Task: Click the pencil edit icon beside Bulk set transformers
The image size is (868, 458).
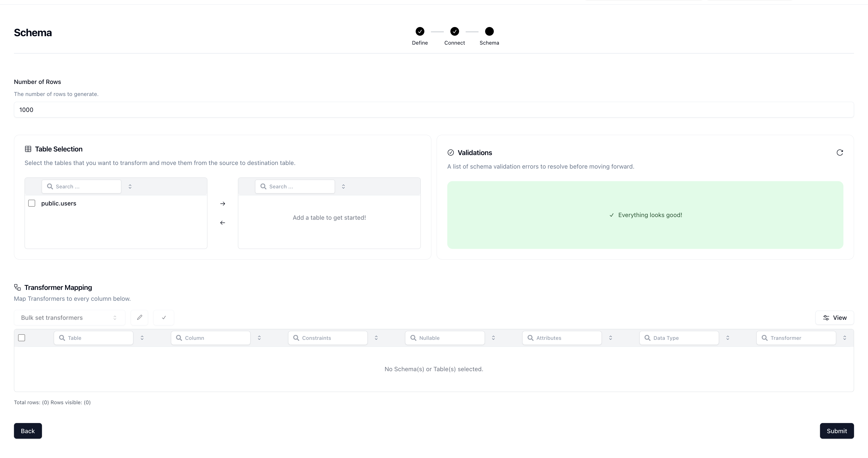Action: [140, 317]
